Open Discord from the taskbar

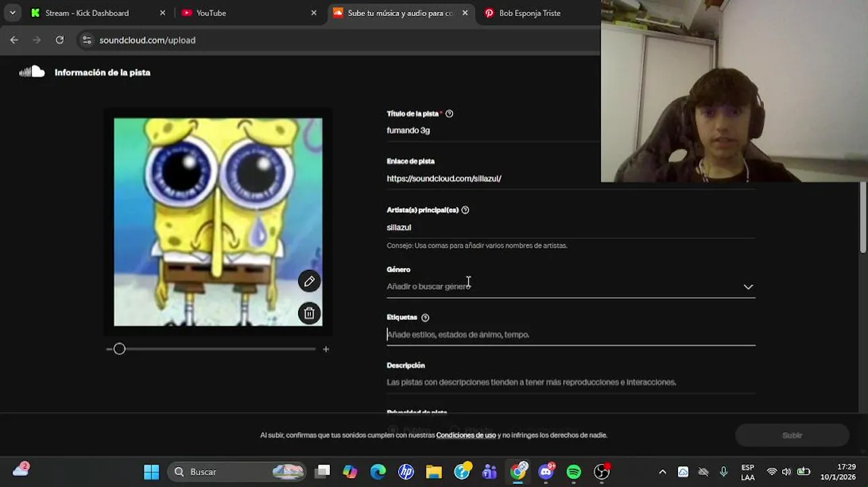click(546, 471)
